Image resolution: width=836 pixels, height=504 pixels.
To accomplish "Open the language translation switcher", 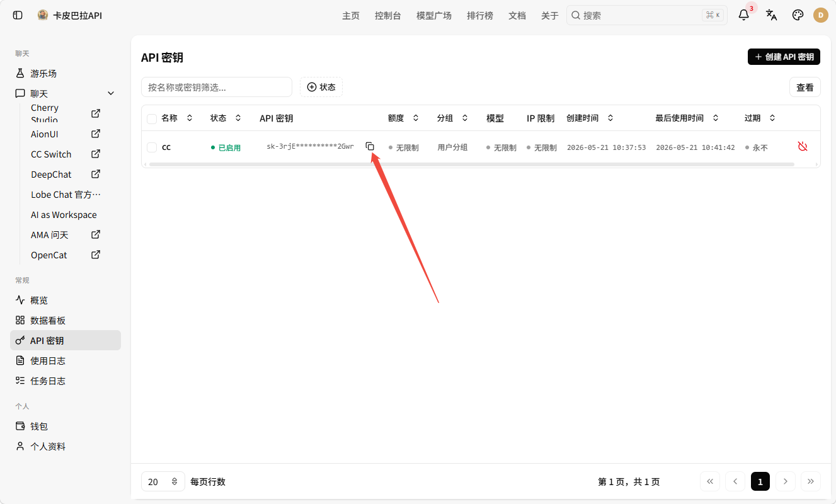I will point(771,15).
